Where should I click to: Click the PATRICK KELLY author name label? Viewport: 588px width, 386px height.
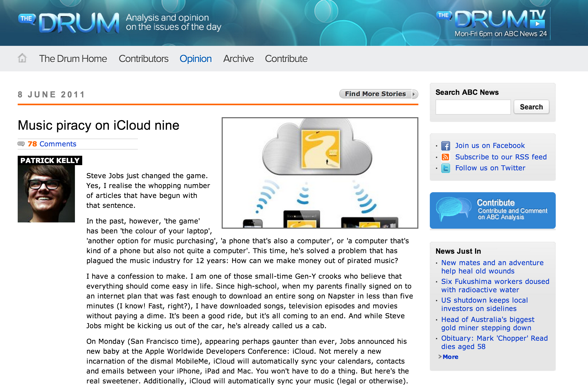50,160
